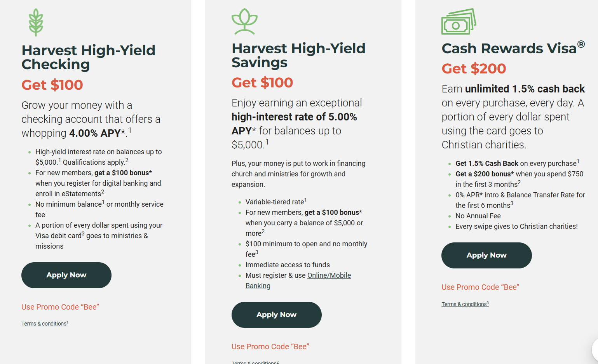Apply Now for Harvest High-Yield Savings
Image resolution: width=598 pixels, height=364 pixels.
(277, 315)
